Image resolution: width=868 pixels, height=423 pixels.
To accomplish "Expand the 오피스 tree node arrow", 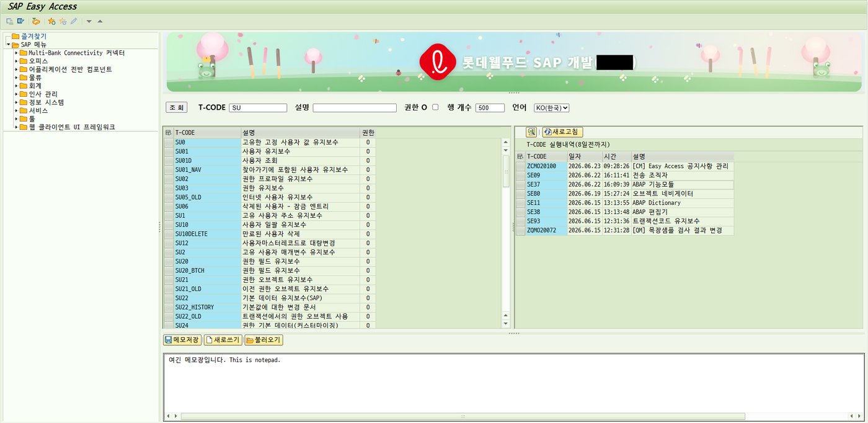I will [x=16, y=61].
